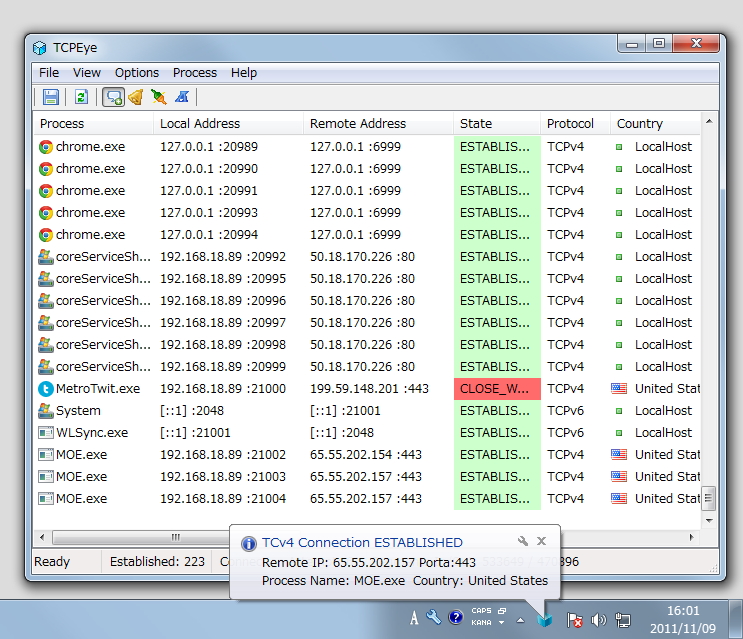Open the IME help question mark icon

pos(455,617)
